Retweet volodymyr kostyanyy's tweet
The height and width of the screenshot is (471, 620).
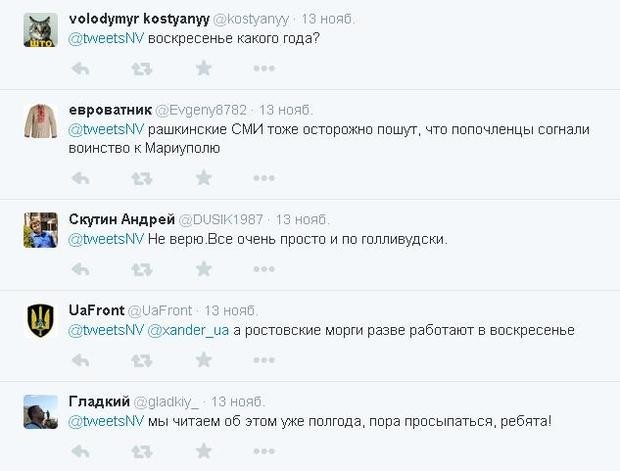[142, 69]
